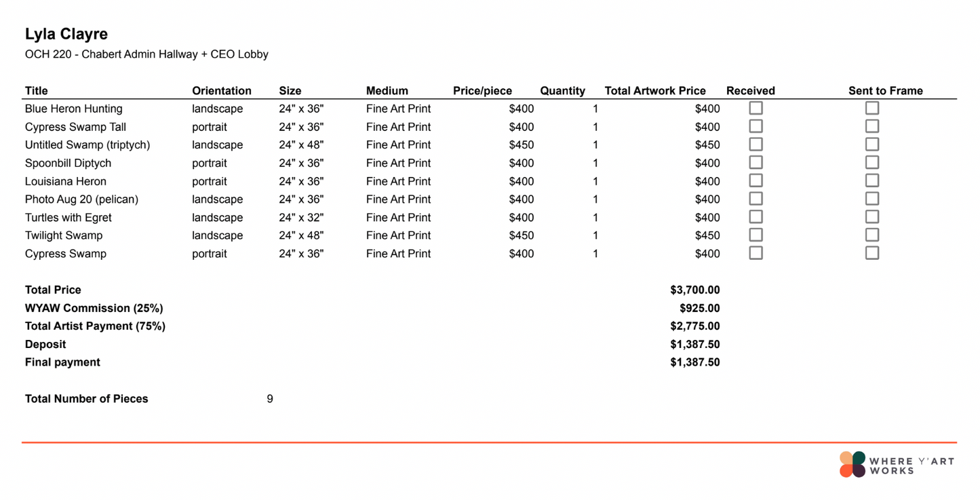Check Received box for Louisiana Heron
Screen dimensions: 980x500
[756, 180]
